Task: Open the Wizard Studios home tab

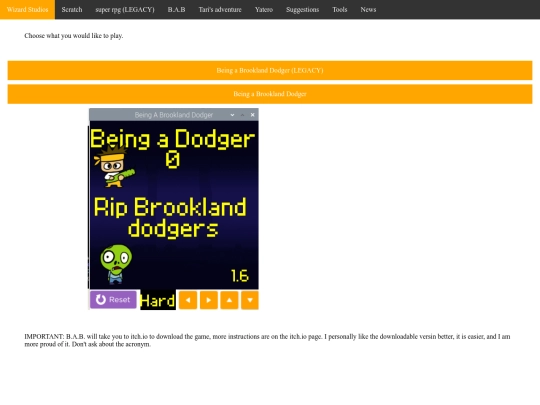Action: pyautogui.click(x=27, y=10)
